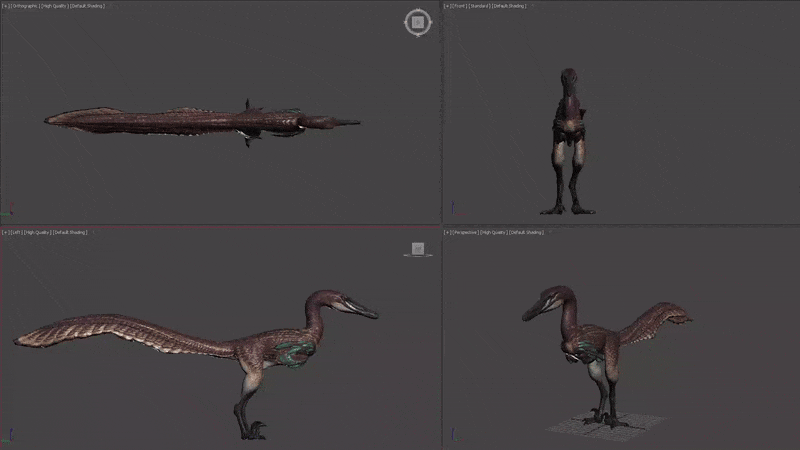
Task: Click the ViewCube in the Orthographic viewport
Action: pos(418,22)
